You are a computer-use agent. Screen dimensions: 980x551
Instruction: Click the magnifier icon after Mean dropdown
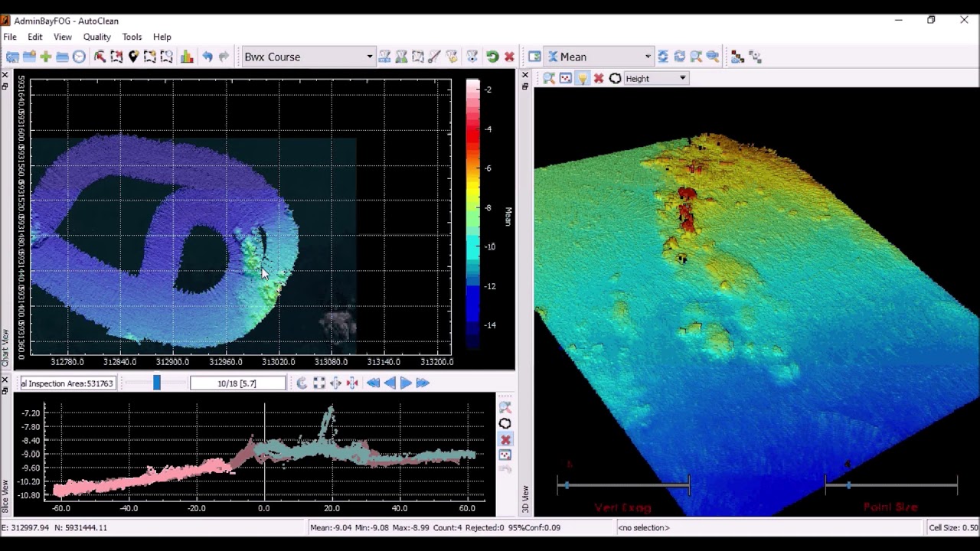point(696,57)
